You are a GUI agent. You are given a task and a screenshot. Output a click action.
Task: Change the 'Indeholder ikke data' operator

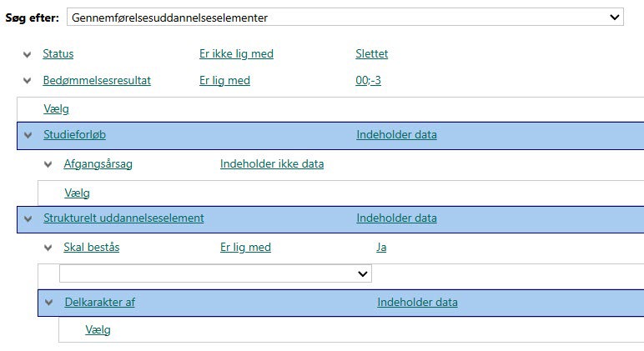(x=272, y=164)
